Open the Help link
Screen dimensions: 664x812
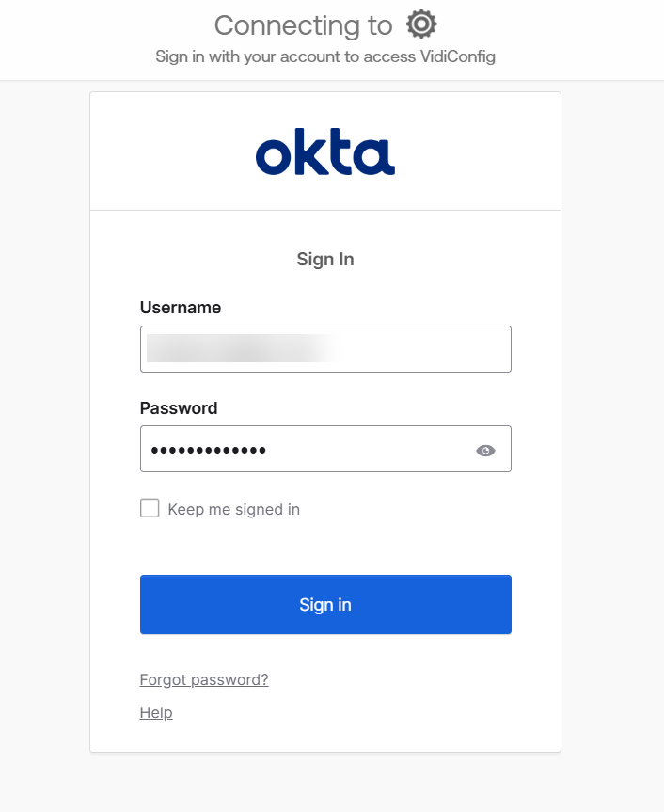pos(156,712)
